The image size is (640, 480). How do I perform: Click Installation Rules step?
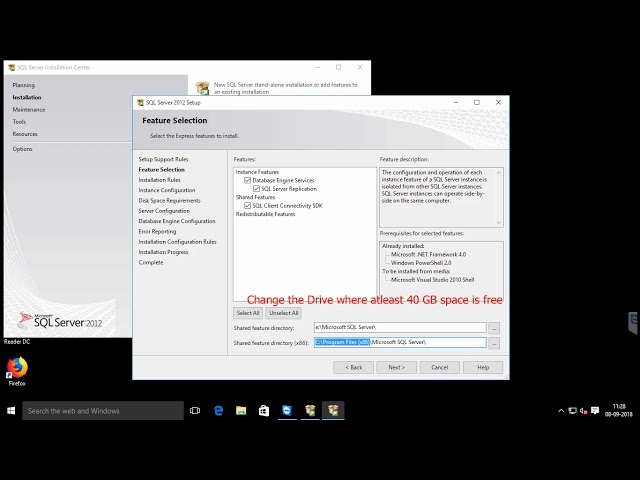click(159, 180)
